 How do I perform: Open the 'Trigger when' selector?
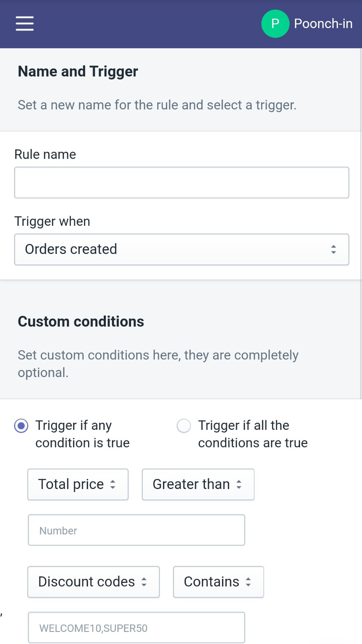click(x=181, y=249)
